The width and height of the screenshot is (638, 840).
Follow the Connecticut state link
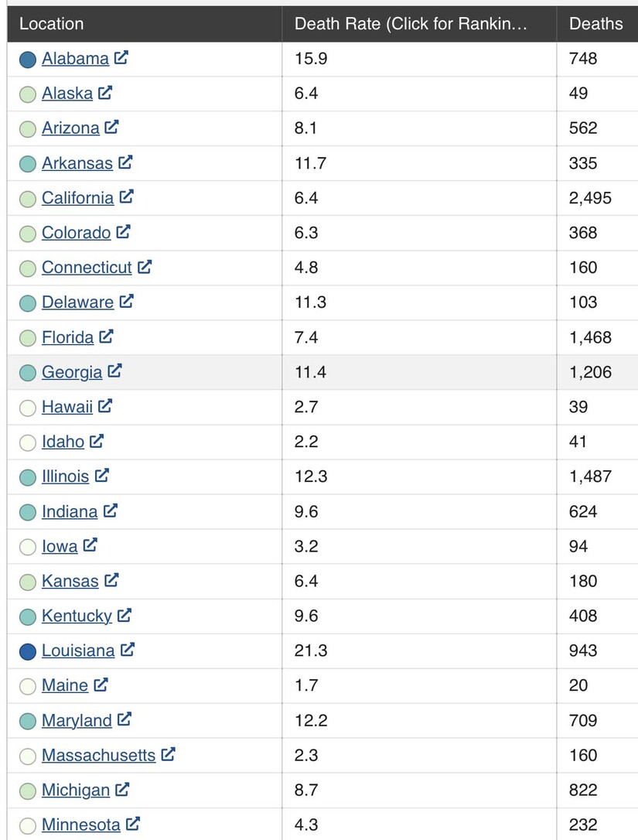pyautogui.click(x=87, y=268)
